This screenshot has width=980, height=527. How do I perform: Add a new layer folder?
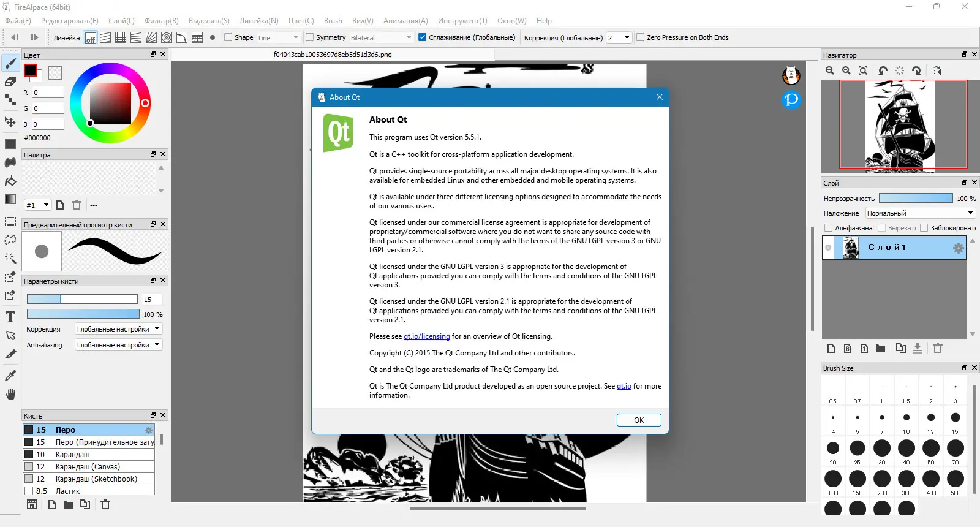tap(880, 349)
